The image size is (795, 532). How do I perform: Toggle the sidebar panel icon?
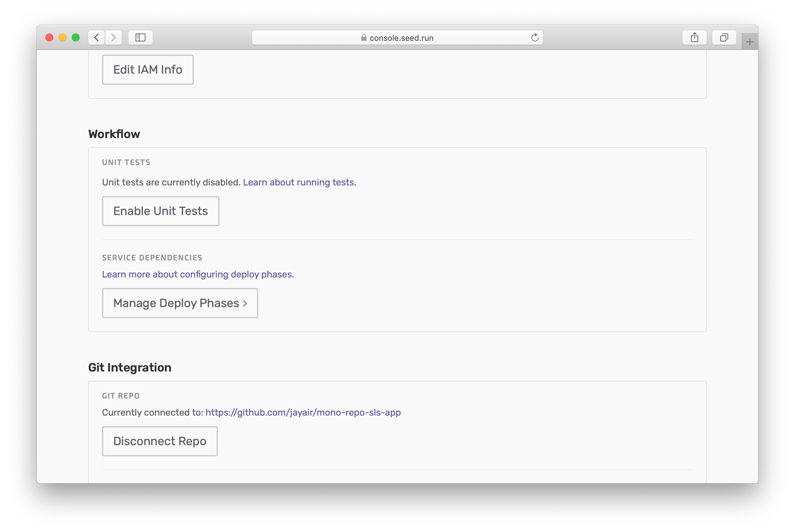coord(140,37)
